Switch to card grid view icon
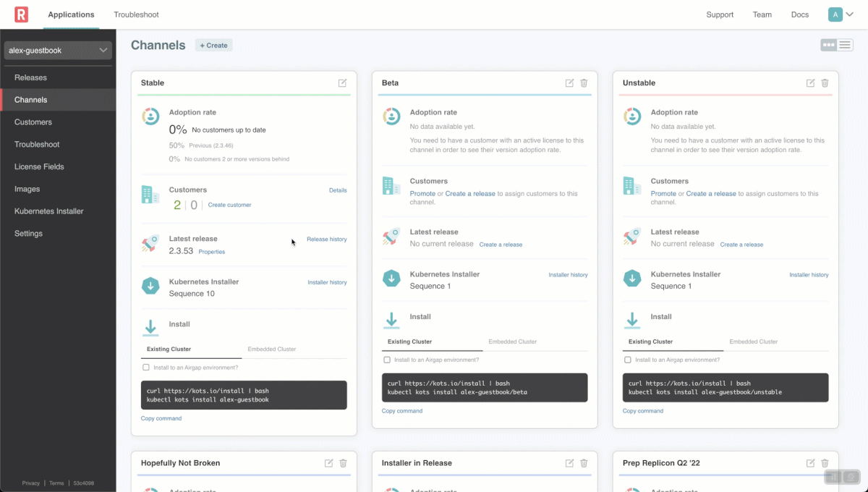 pyautogui.click(x=829, y=45)
